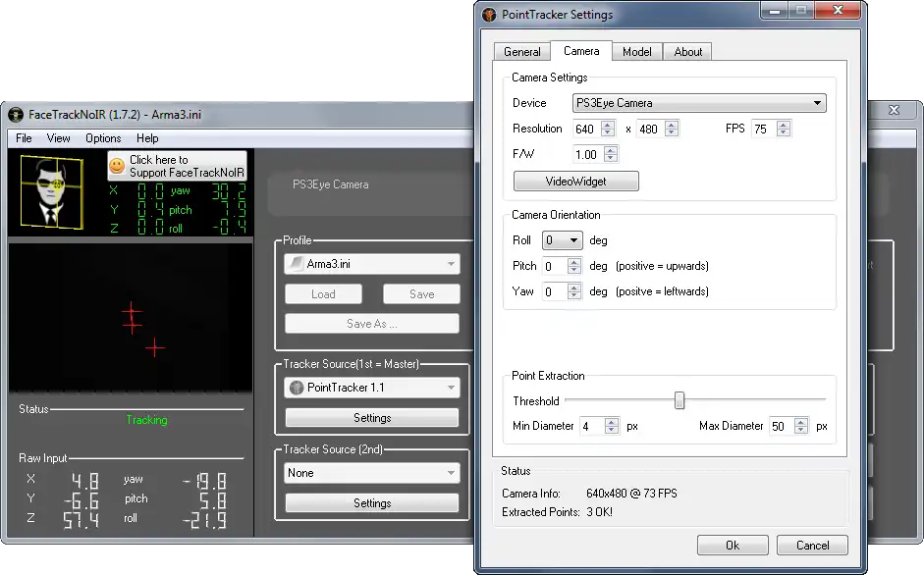Open Settings for first tracker source
This screenshot has height=575, width=924.
(372, 418)
